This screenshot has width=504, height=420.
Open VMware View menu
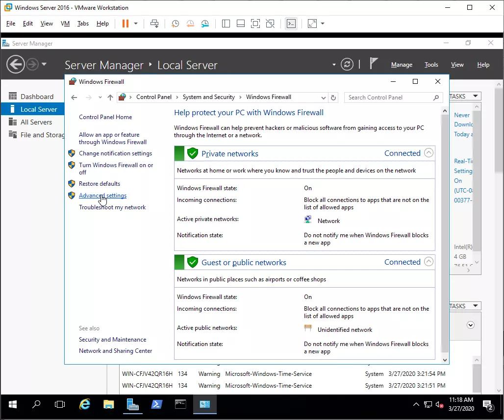(x=47, y=24)
